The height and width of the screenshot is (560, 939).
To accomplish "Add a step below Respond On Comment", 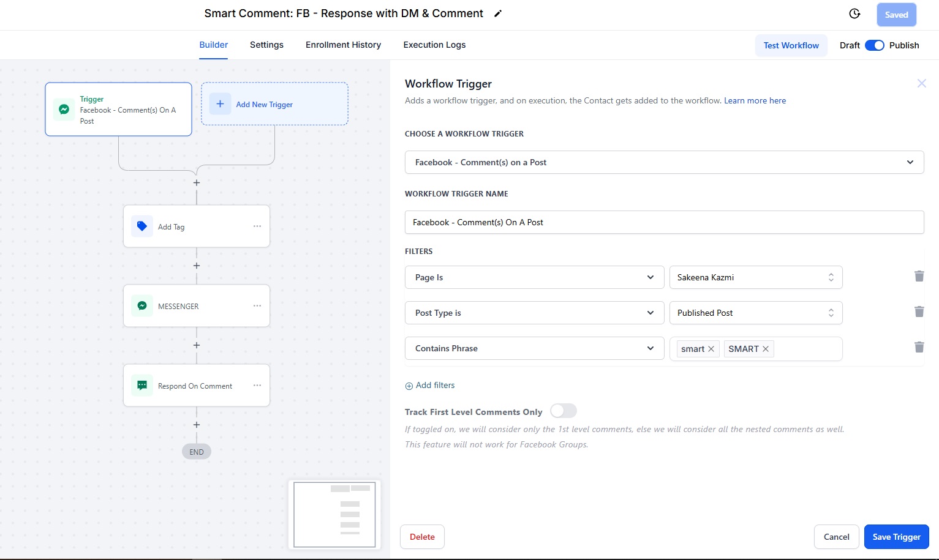I will 197,425.
